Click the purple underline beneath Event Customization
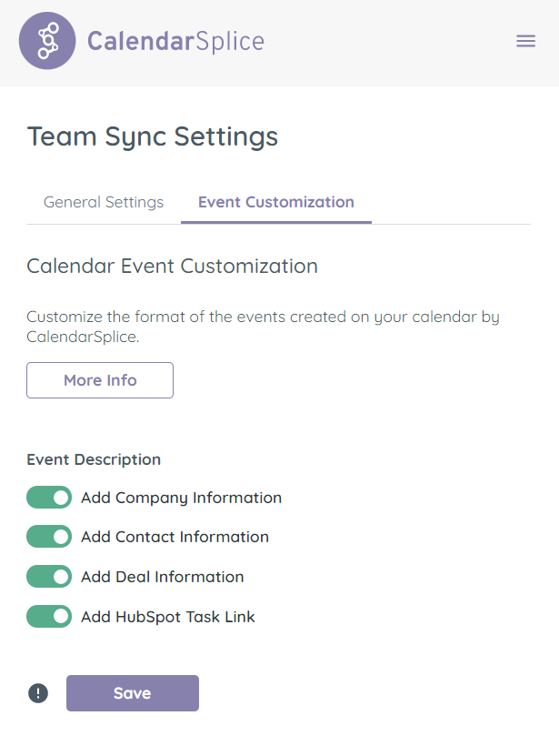Viewport: 559px width, 756px height. [275, 221]
